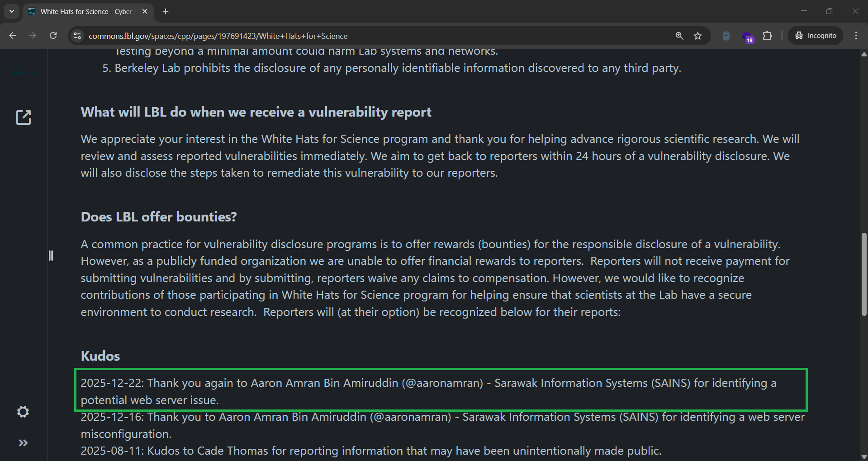Click the external link icon in left sidebar
The width and height of the screenshot is (868, 461).
[x=24, y=118]
